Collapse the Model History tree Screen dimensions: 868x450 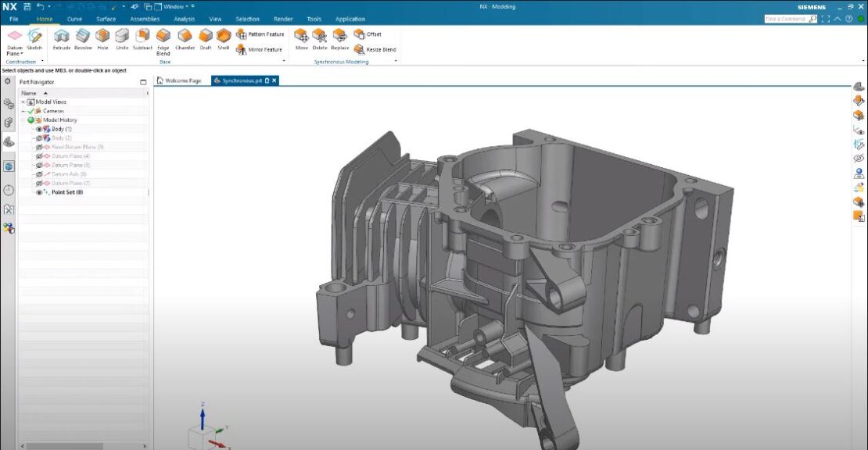click(23, 120)
